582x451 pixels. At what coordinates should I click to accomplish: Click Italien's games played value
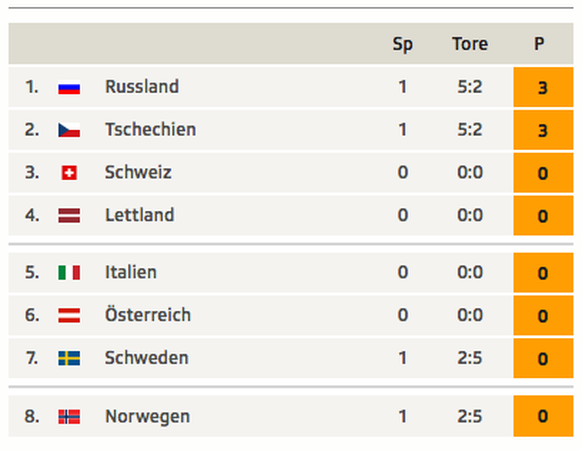403,272
